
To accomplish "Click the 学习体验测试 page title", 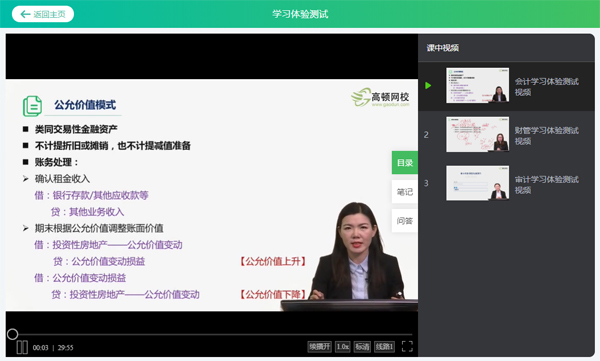I will pyautogui.click(x=300, y=14).
